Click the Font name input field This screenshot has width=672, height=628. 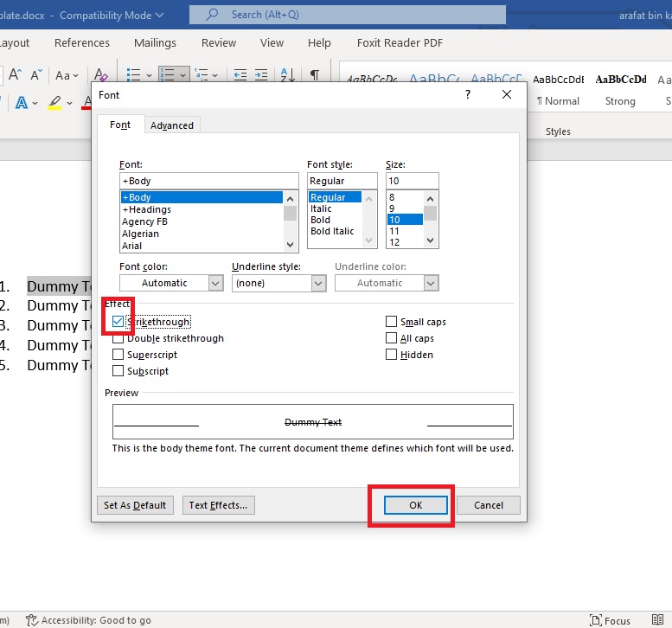(x=209, y=181)
